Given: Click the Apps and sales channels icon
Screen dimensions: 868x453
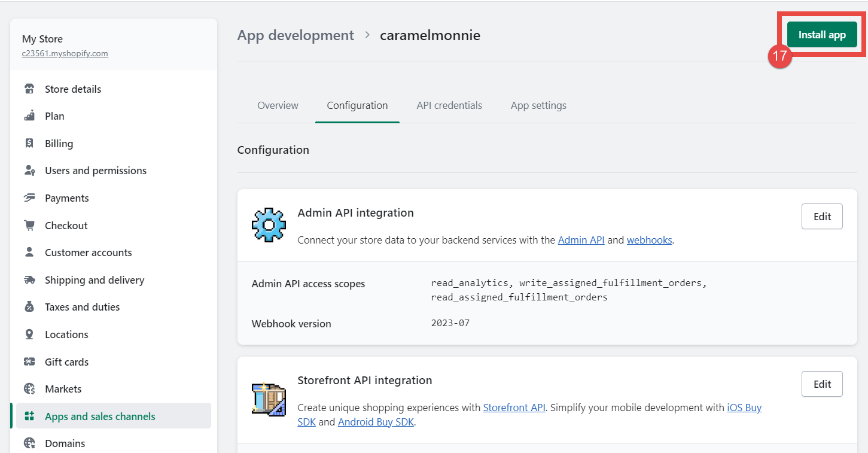Looking at the screenshot, I should coord(29,416).
